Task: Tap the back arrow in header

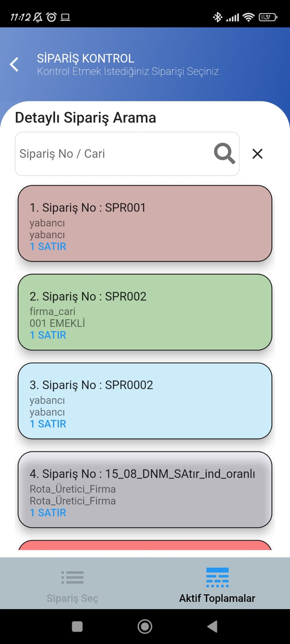Action: pyautogui.click(x=14, y=64)
